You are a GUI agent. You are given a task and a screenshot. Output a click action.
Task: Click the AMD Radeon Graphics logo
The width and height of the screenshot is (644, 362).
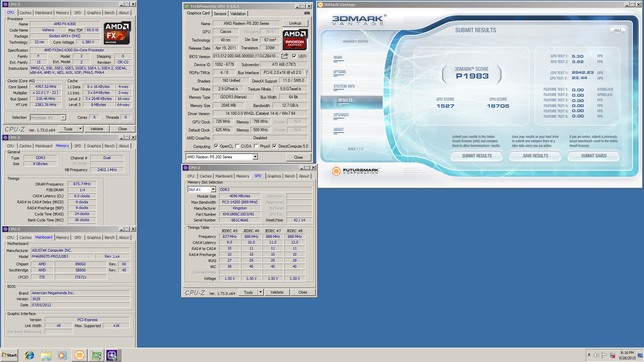click(295, 39)
